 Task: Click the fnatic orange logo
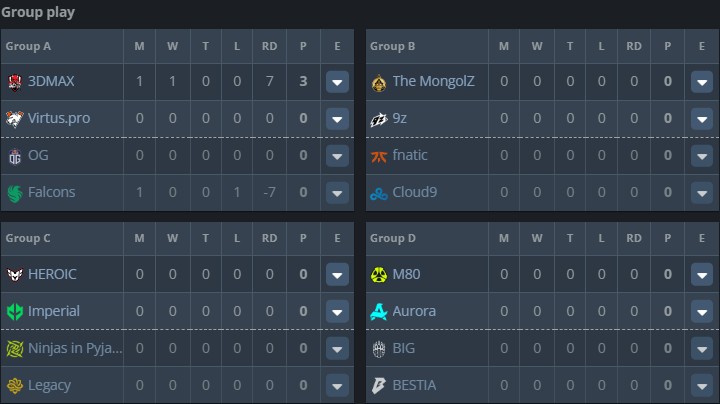[x=379, y=155]
